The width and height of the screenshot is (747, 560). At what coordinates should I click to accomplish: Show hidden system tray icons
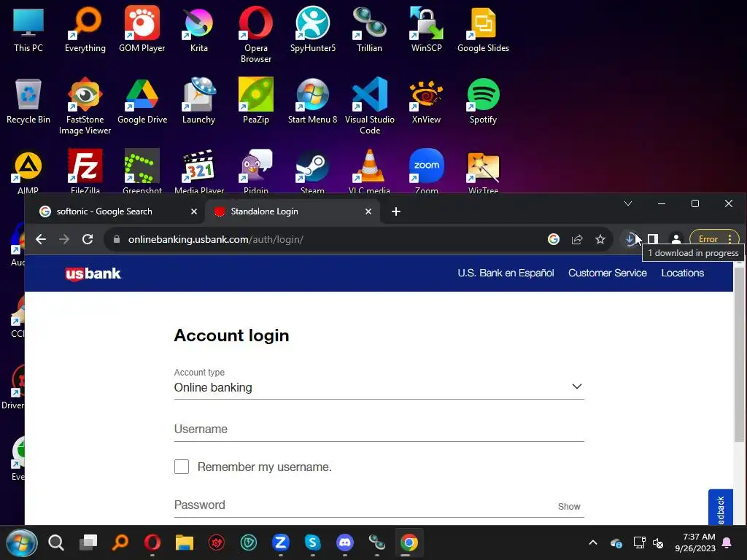coord(593,542)
